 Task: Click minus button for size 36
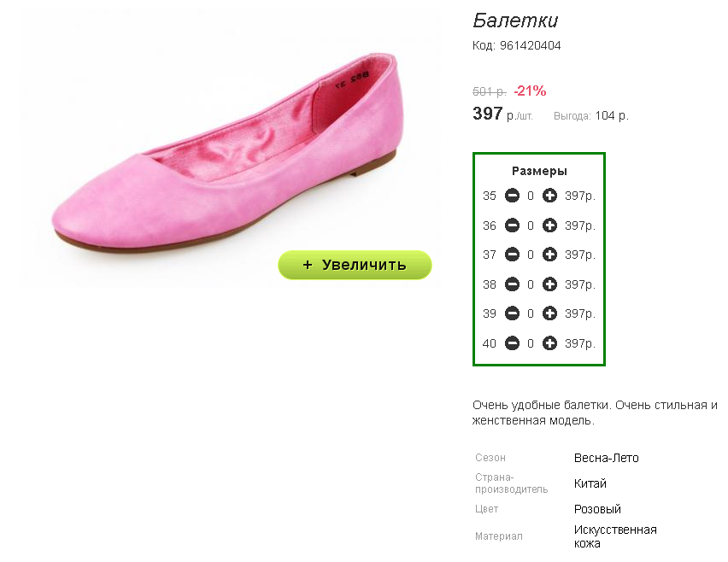[x=512, y=225]
